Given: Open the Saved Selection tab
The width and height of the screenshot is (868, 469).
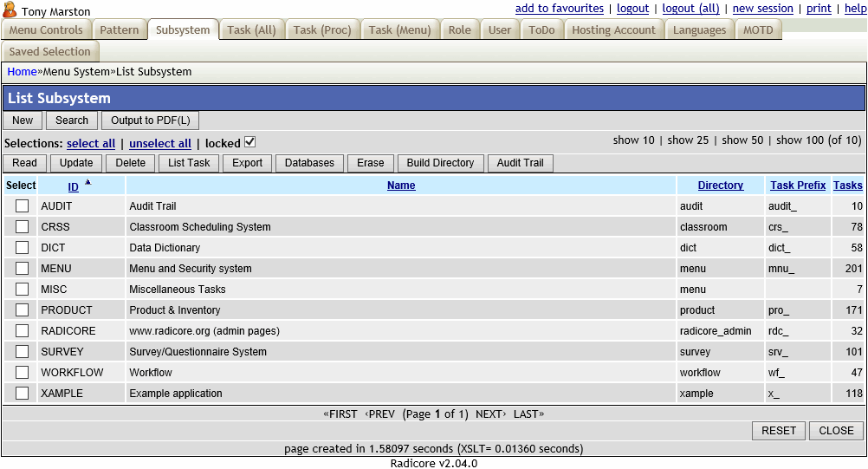Looking at the screenshot, I should (49, 51).
